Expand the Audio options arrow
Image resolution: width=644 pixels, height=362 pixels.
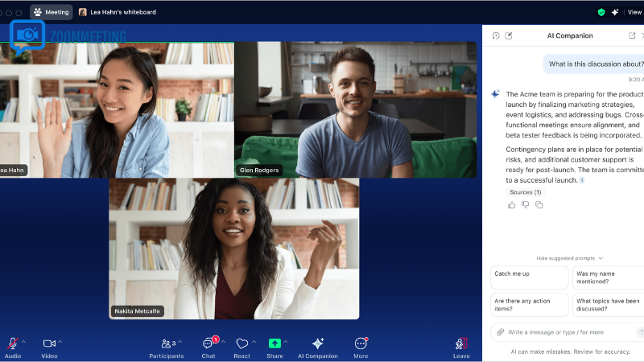click(x=24, y=342)
